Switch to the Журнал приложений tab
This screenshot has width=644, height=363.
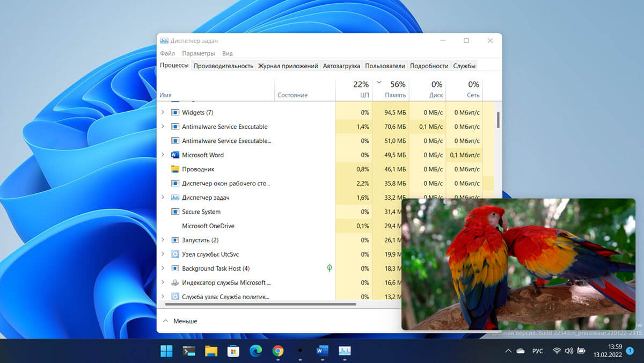click(288, 66)
